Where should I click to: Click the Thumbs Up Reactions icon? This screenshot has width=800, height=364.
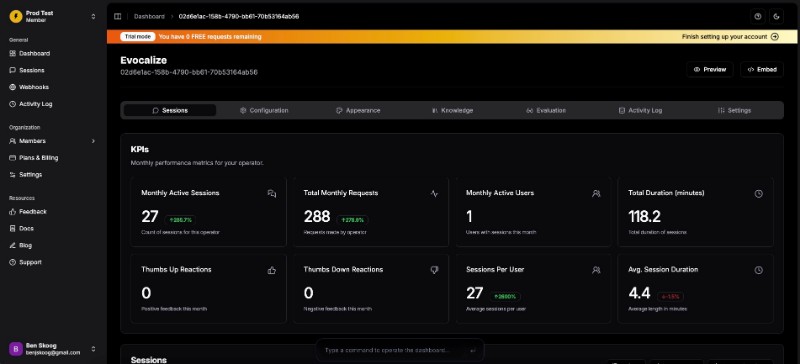(x=272, y=270)
